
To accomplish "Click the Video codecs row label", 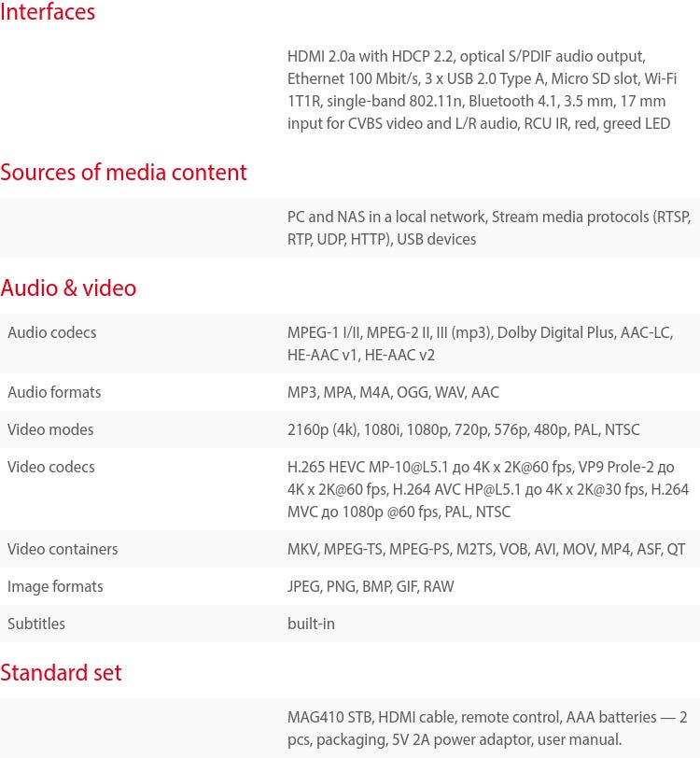I will tap(51, 467).
